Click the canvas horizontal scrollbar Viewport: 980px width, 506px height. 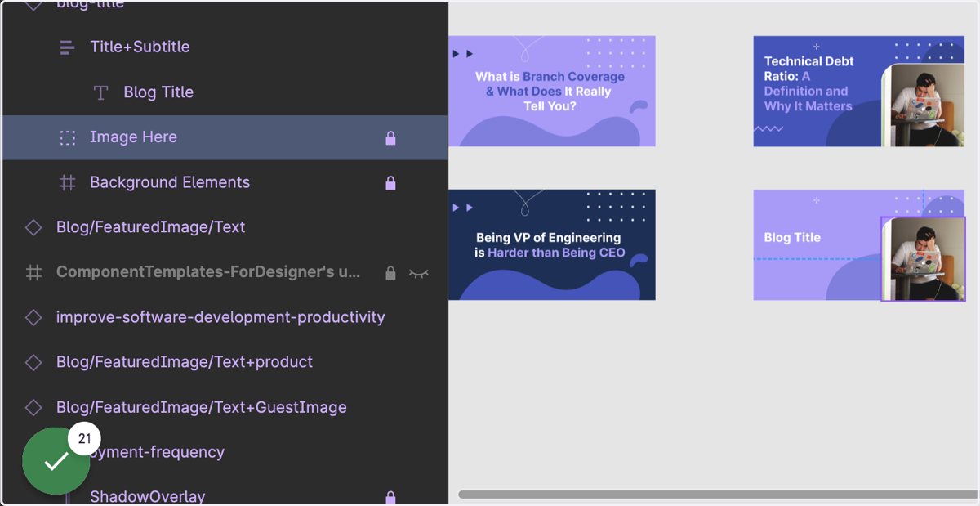click(x=719, y=495)
